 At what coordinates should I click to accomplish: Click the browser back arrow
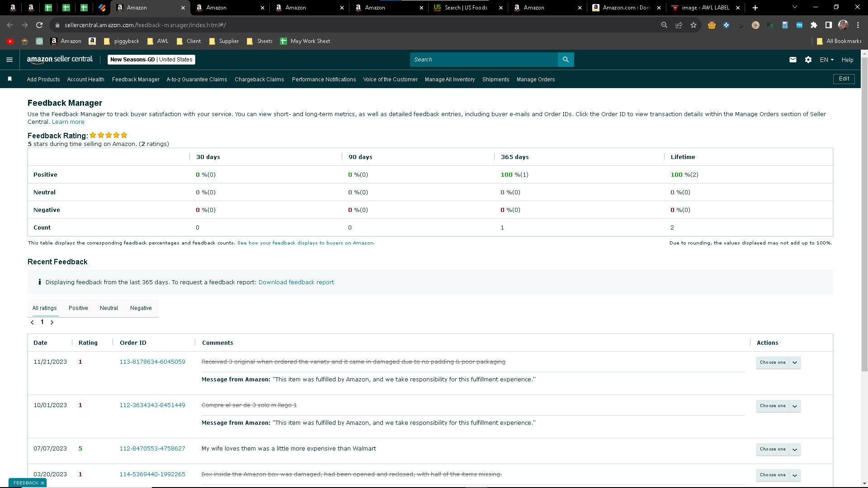pyautogui.click(x=10, y=25)
